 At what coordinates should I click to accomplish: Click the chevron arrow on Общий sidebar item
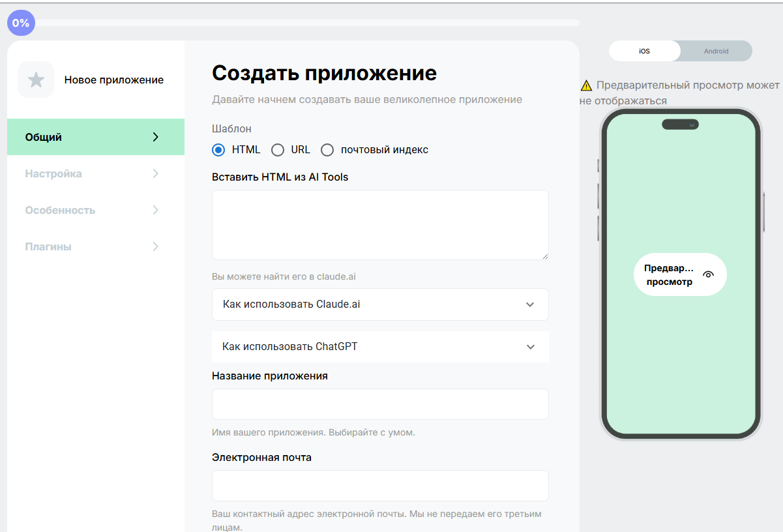point(155,137)
